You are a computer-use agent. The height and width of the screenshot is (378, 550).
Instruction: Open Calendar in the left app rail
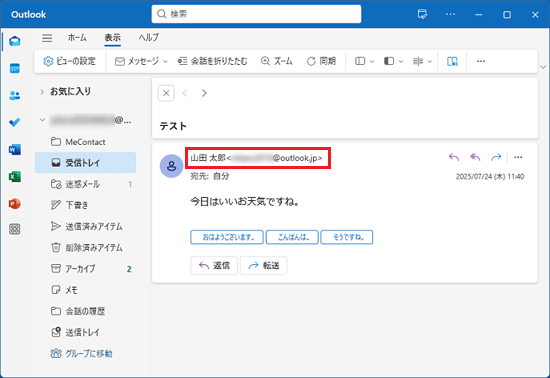[15, 68]
